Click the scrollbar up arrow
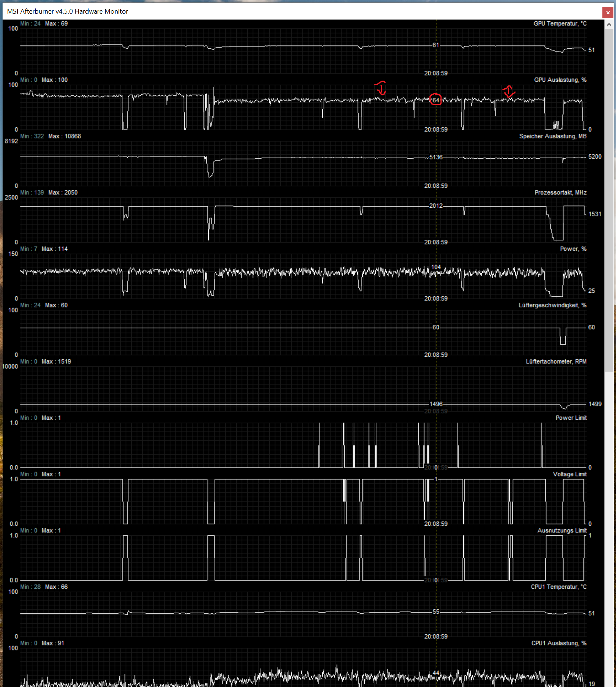Image resolution: width=616 pixels, height=687 pixels. tap(609, 24)
